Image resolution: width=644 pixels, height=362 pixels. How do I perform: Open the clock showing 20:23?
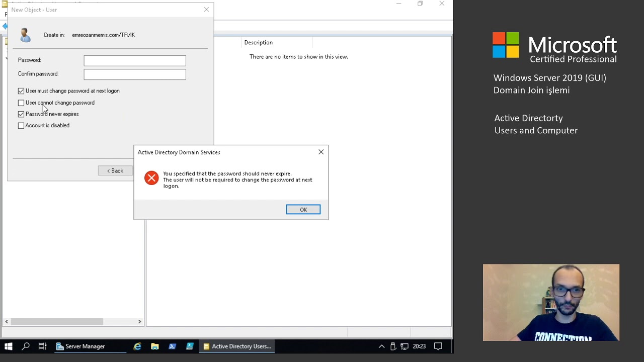click(x=419, y=346)
